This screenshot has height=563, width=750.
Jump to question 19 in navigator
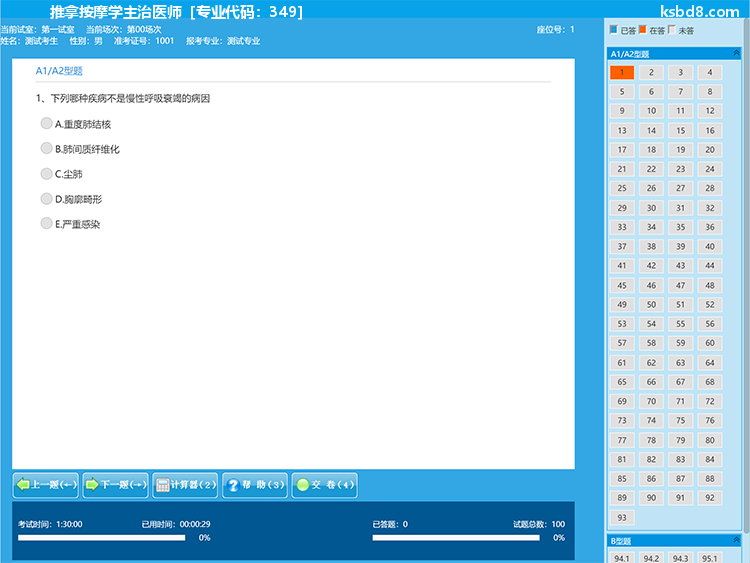pyautogui.click(x=680, y=150)
